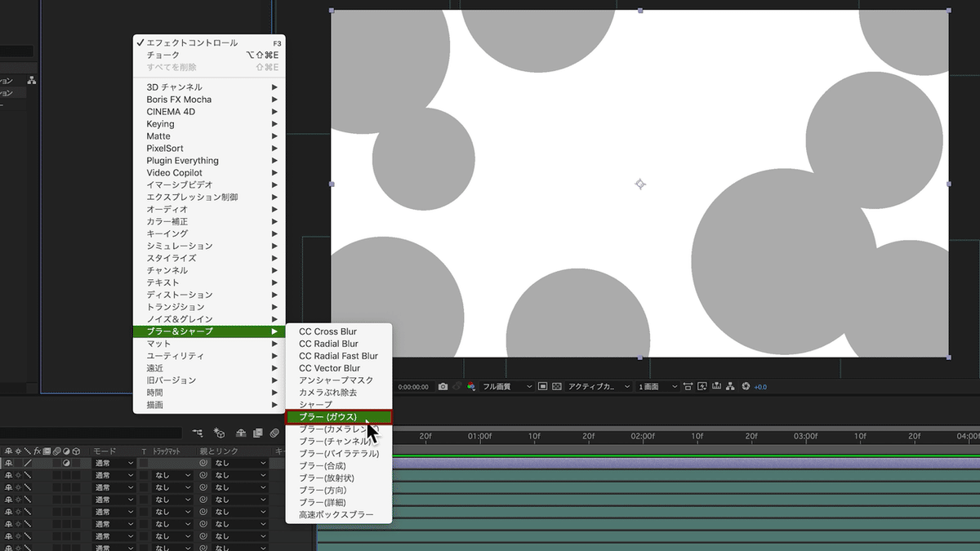
Task: Click the anchor point crosshair in viewer
Action: [640, 184]
